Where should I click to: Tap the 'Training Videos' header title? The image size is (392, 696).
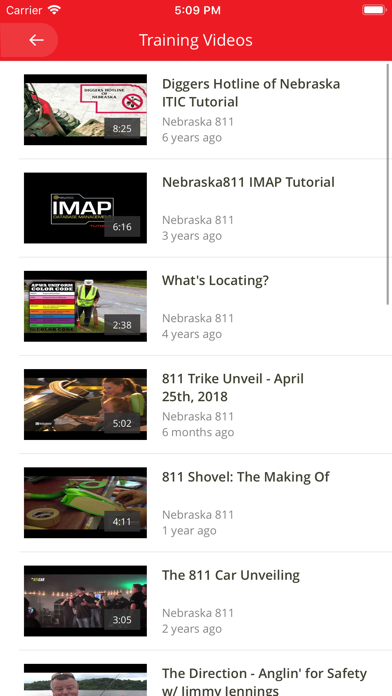[x=196, y=40]
